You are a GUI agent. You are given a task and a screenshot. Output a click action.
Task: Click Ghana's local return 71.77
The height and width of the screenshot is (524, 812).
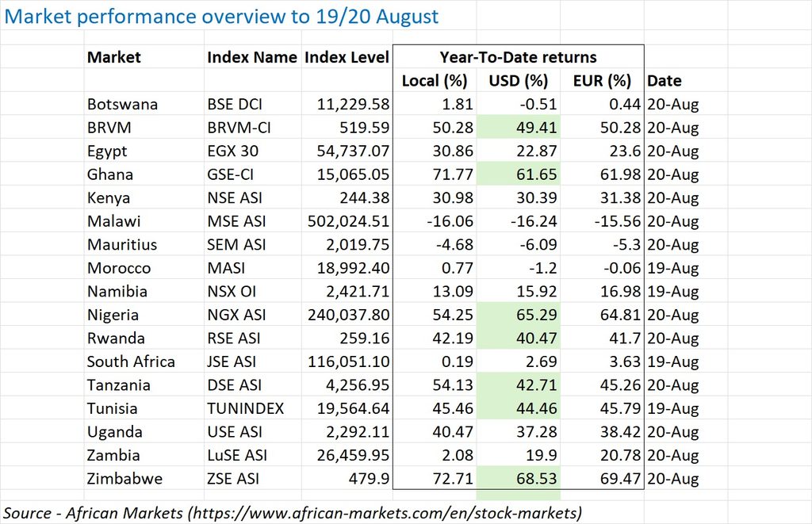435,174
